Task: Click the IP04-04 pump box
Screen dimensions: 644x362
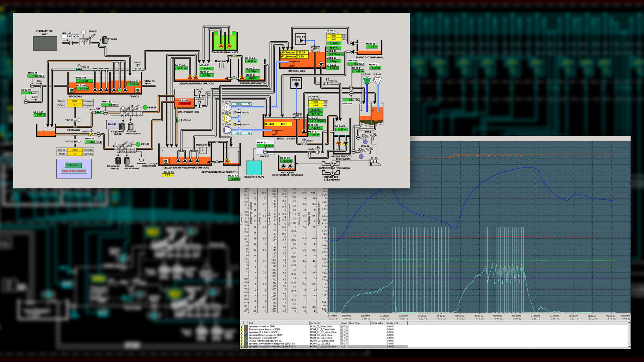Action: pyautogui.click(x=301, y=39)
